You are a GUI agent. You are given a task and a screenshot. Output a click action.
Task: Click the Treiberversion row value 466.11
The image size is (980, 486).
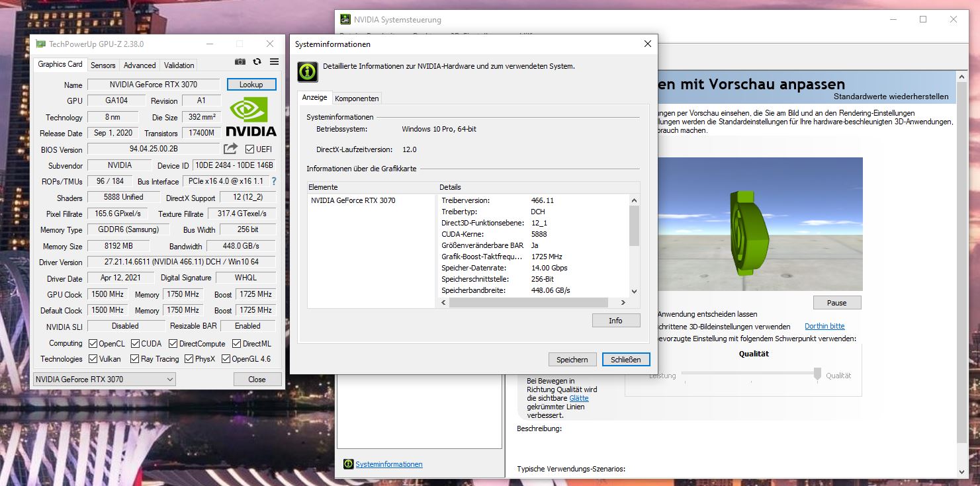click(x=543, y=200)
